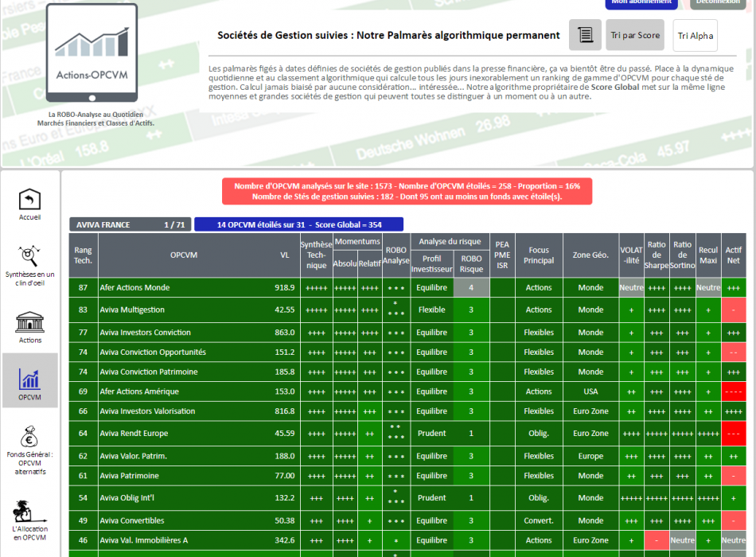
Task: Click the ROBO Risque column header
Action: (471, 264)
